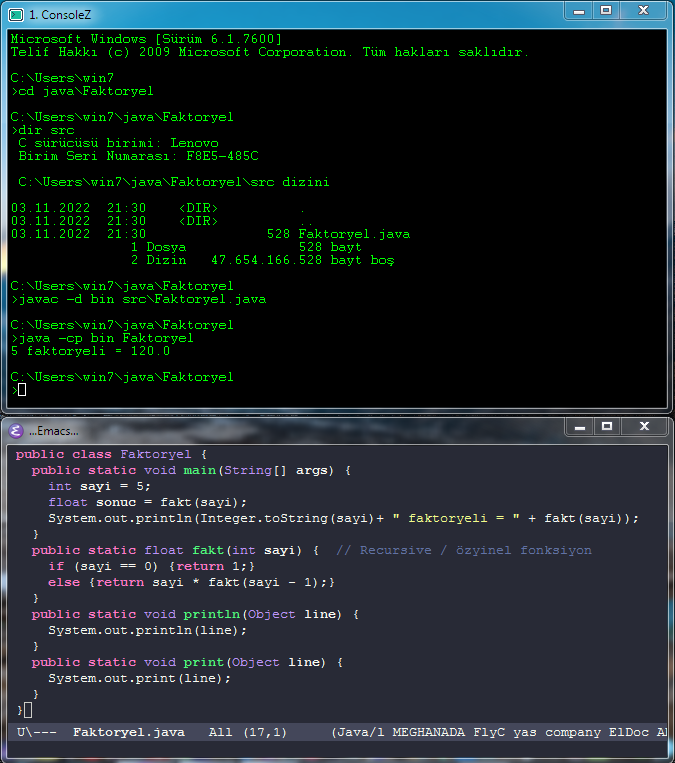Viewport: 675px width, 763px height.
Task: Maximize the ConsoleZ window
Action: tap(606, 11)
